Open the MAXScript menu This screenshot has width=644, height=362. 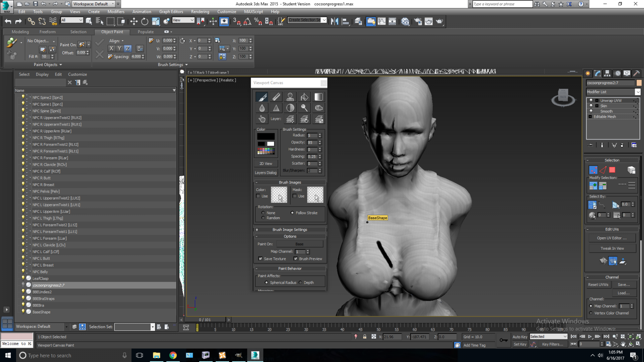click(254, 12)
